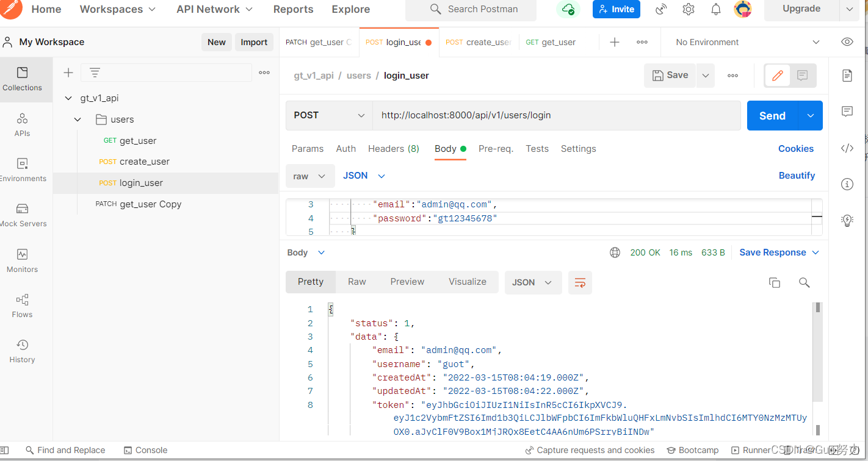Change POST HTTP method dropdown

329,115
